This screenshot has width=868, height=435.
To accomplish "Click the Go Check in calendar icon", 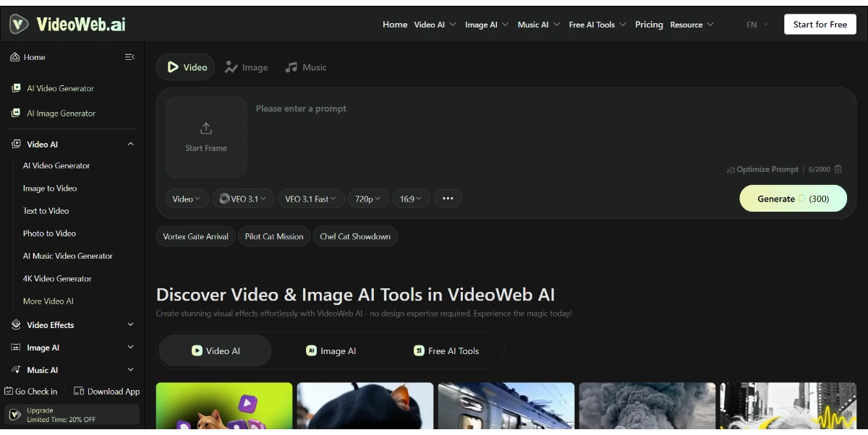I will pos(9,392).
